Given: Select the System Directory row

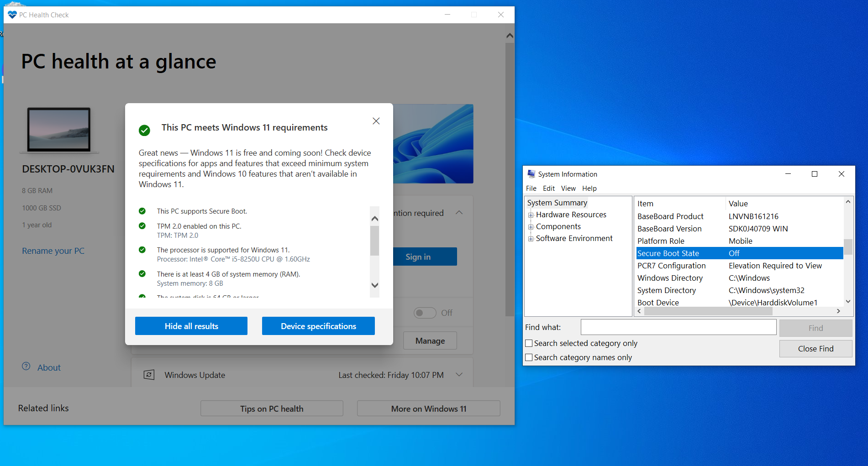Looking at the screenshot, I should coord(740,290).
